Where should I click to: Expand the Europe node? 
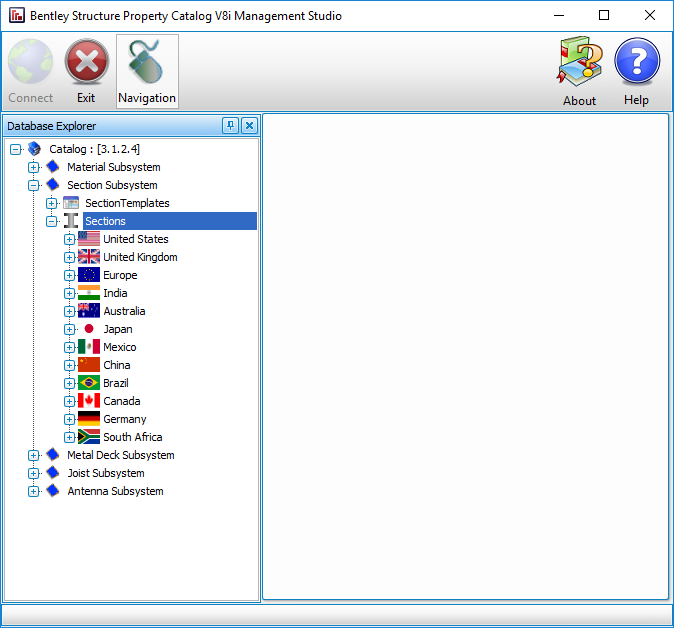(x=69, y=276)
